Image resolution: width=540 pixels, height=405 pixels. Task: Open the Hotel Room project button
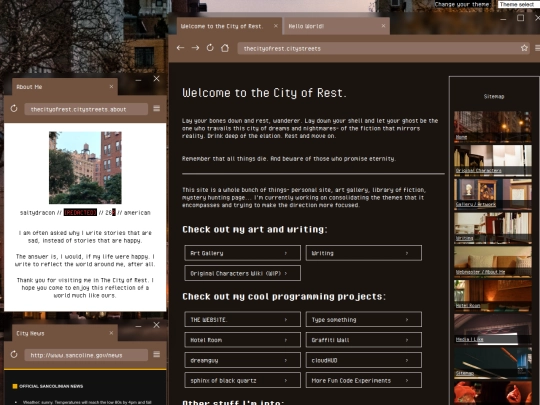coord(242,340)
